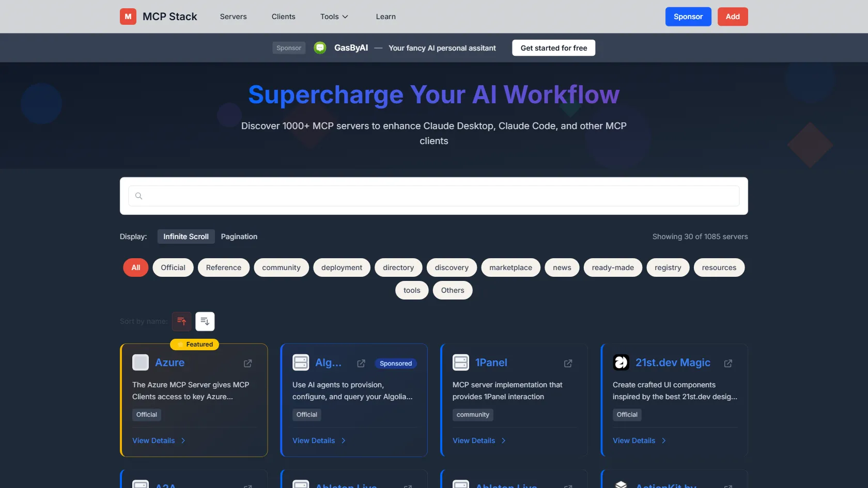
Task: Click the blue Sponsor button
Action: [x=688, y=17]
